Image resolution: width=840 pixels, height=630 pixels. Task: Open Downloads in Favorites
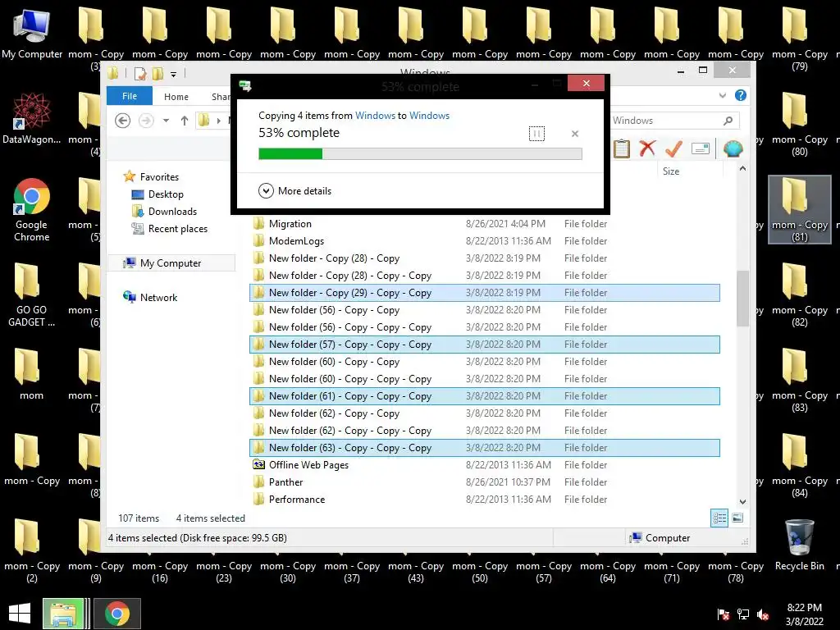pos(164,212)
